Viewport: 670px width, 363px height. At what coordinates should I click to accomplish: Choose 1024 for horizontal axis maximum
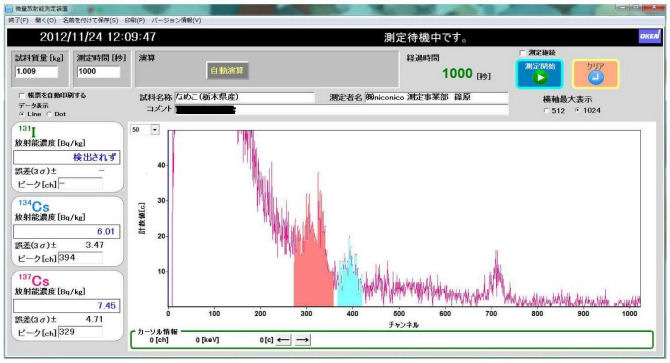pyautogui.click(x=577, y=111)
